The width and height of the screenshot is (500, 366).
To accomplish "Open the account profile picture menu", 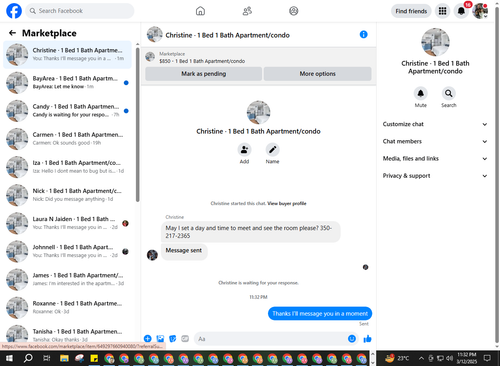I will [x=480, y=11].
